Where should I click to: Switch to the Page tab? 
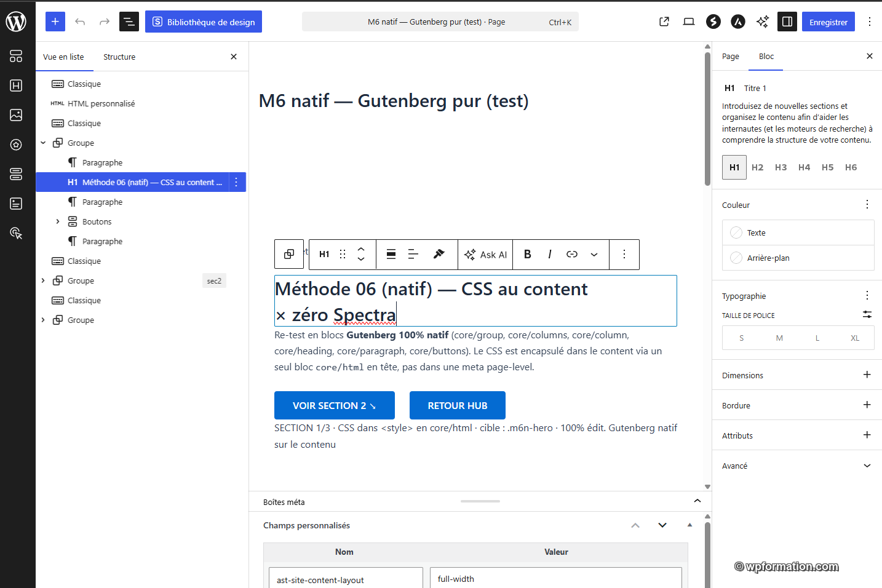(x=731, y=57)
